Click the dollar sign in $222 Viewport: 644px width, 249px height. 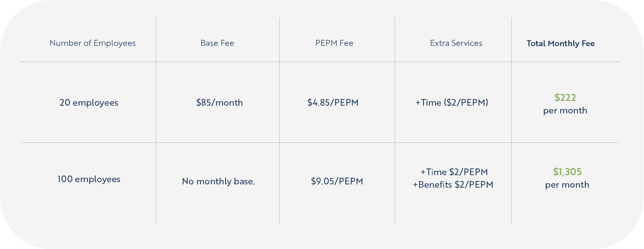557,98
